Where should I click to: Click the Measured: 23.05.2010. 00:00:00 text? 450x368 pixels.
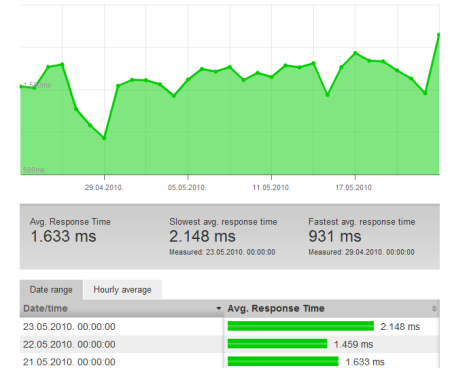222,252
